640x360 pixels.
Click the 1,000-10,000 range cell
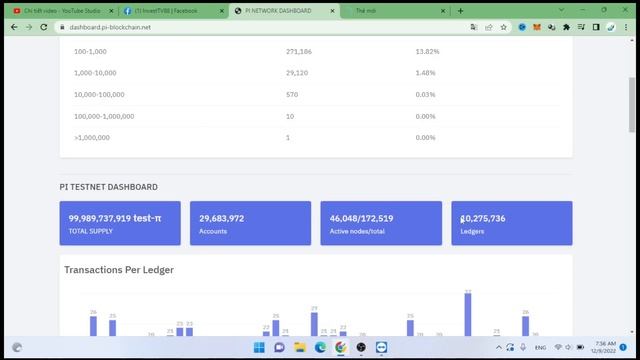pos(95,73)
